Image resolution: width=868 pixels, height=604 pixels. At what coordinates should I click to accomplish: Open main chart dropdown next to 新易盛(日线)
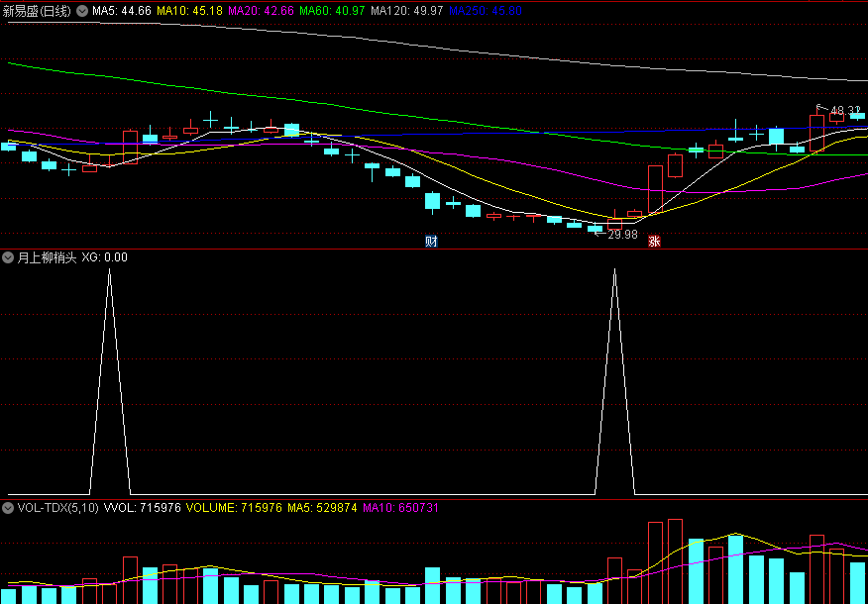tap(82, 11)
